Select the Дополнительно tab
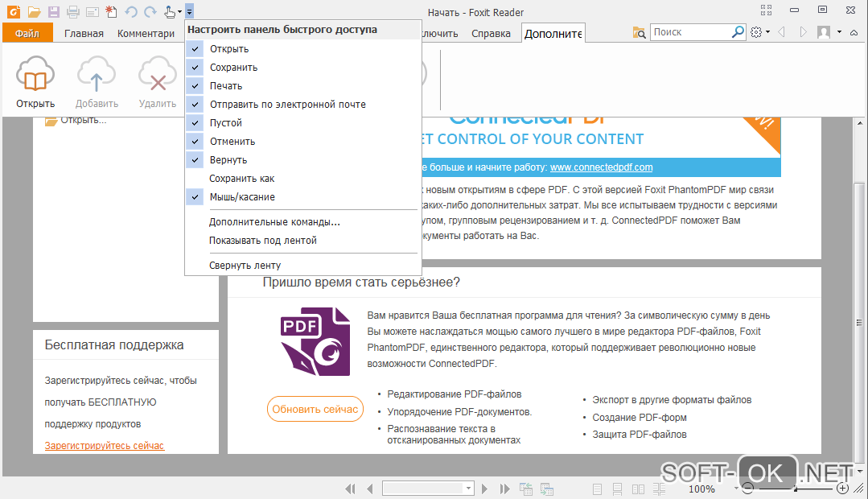The image size is (868, 499). click(553, 33)
